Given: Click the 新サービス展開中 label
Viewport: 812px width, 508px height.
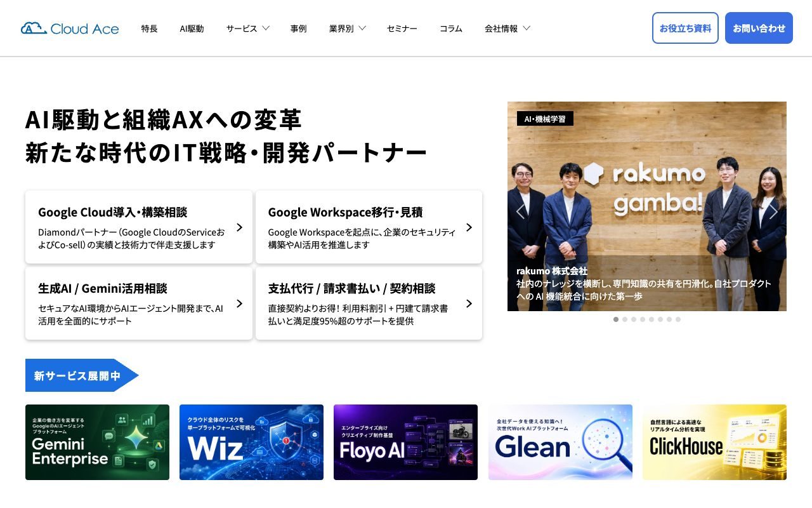Looking at the screenshot, I should click(x=82, y=375).
